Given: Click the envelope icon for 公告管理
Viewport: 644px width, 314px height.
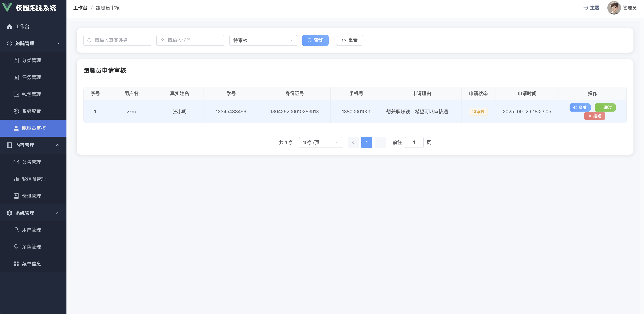Looking at the screenshot, I should pyautogui.click(x=16, y=162).
